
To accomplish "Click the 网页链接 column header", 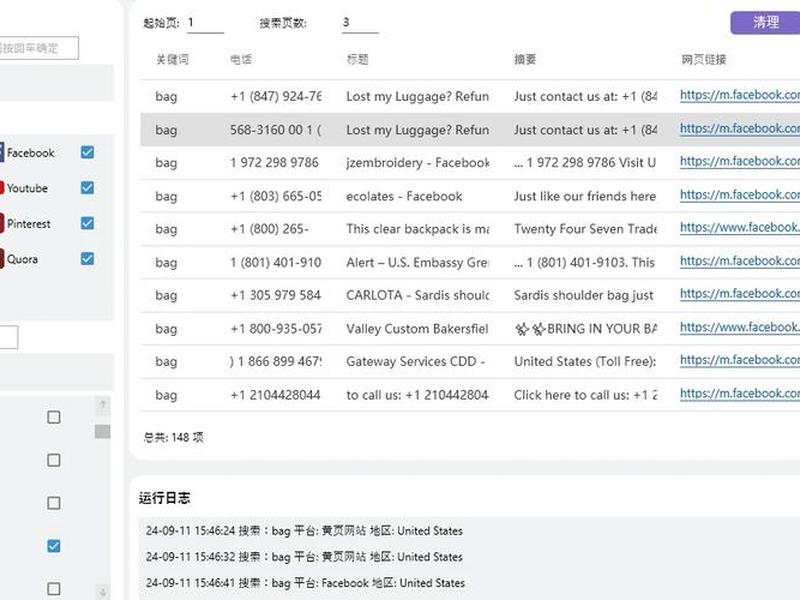I will coord(704,60).
